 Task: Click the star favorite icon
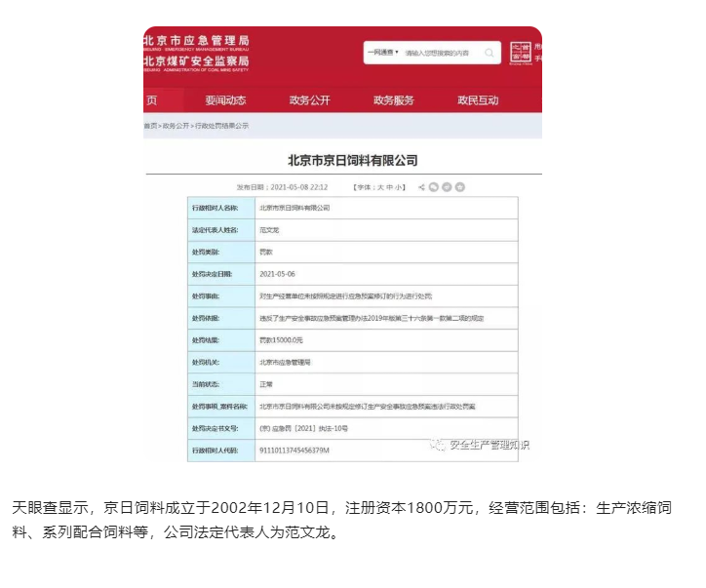pyautogui.click(x=459, y=187)
